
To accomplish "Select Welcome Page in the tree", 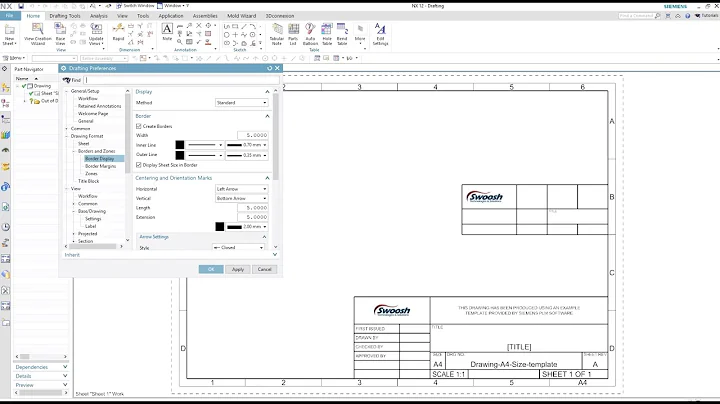I will pos(93,113).
